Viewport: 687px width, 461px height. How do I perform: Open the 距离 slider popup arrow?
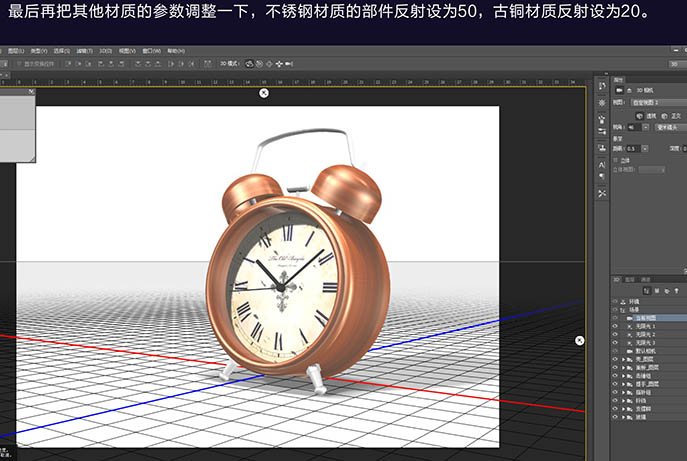click(645, 149)
